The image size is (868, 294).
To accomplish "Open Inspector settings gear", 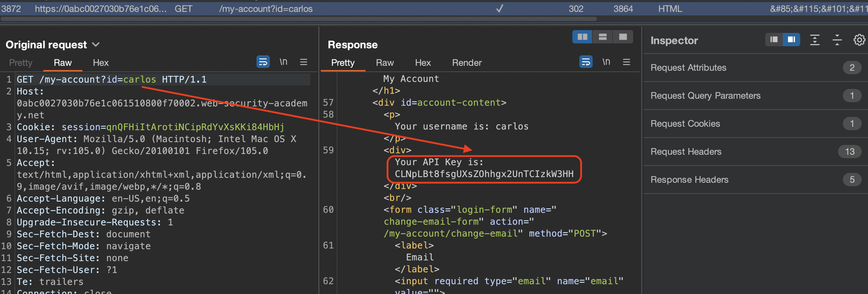I will 859,40.
